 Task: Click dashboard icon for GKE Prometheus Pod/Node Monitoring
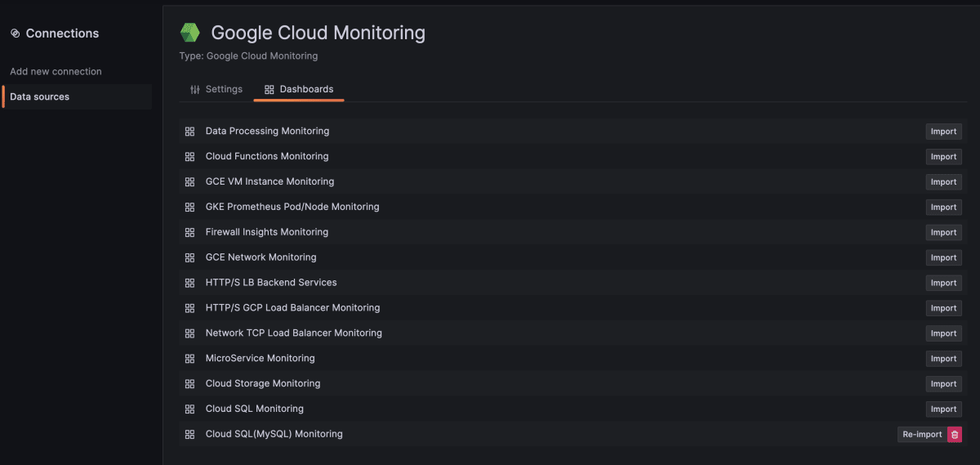click(x=189, y=207)
